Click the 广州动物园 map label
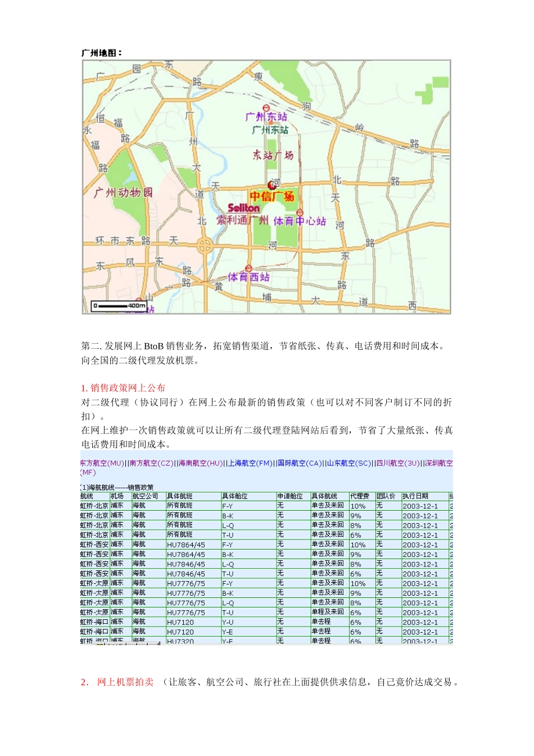Screen dimensions: 534x756 [x=123, y=192]
